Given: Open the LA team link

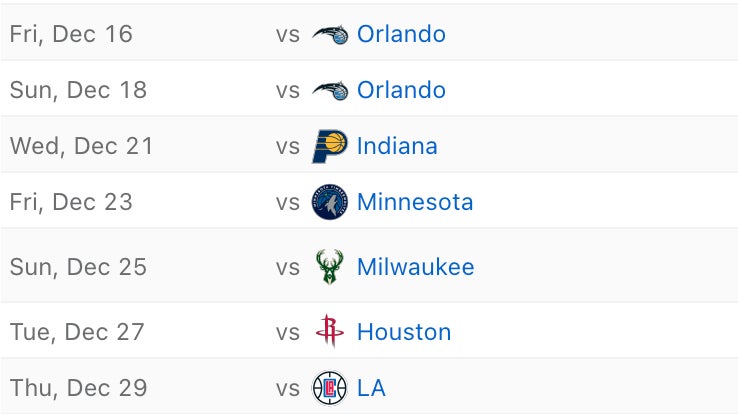Looking at the screenshot, I should [x=371, y=387].
